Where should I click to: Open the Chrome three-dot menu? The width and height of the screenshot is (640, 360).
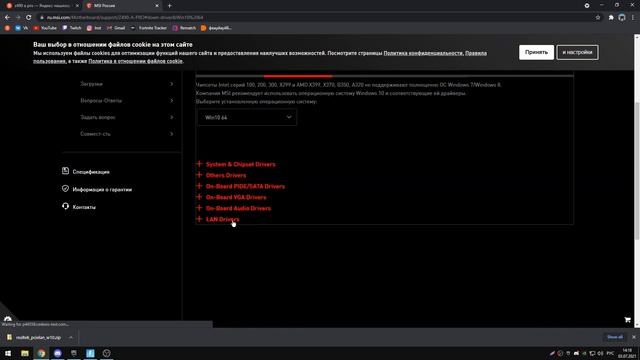(x=633, y=18)
